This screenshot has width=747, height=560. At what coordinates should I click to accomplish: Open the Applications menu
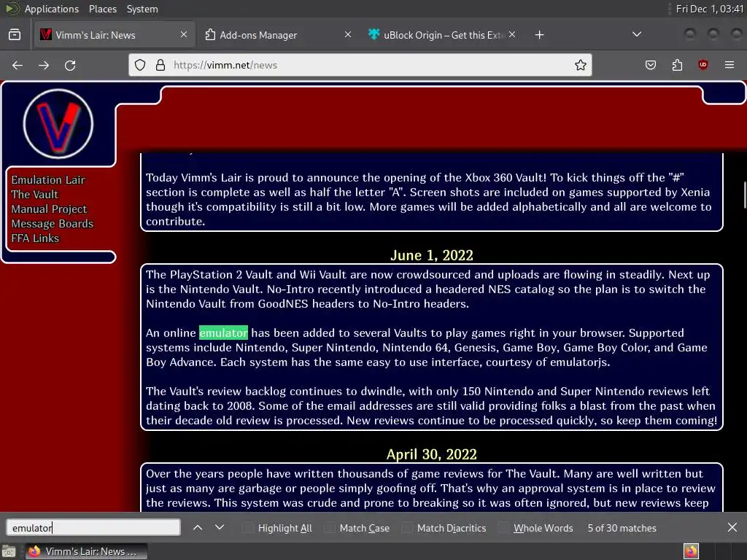[52, 9]
